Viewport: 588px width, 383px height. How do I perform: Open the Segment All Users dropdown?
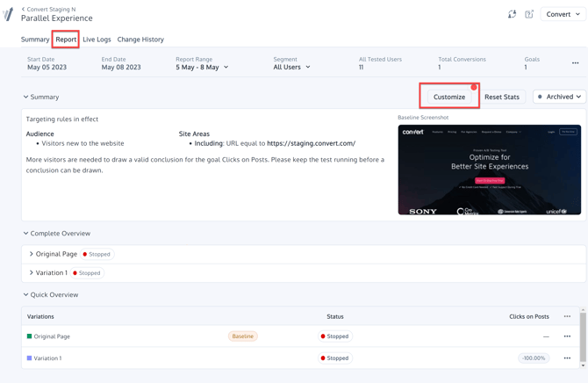[291, 67]
